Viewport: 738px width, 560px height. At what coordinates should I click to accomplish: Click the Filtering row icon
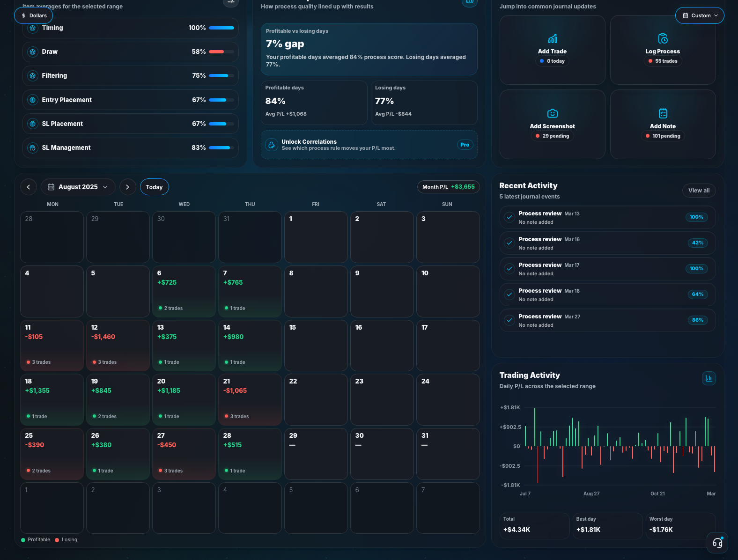(32, 76)
